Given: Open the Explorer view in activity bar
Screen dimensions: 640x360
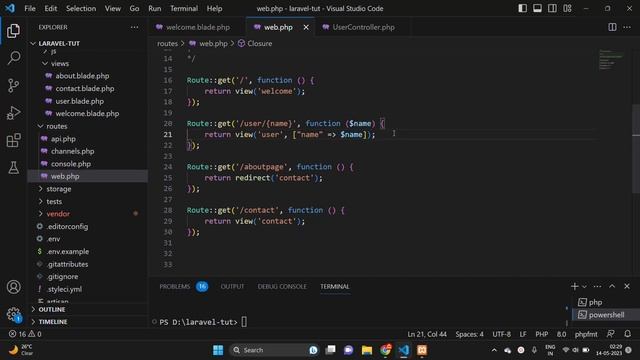Looking at the screenshot, I should (13, 31).
